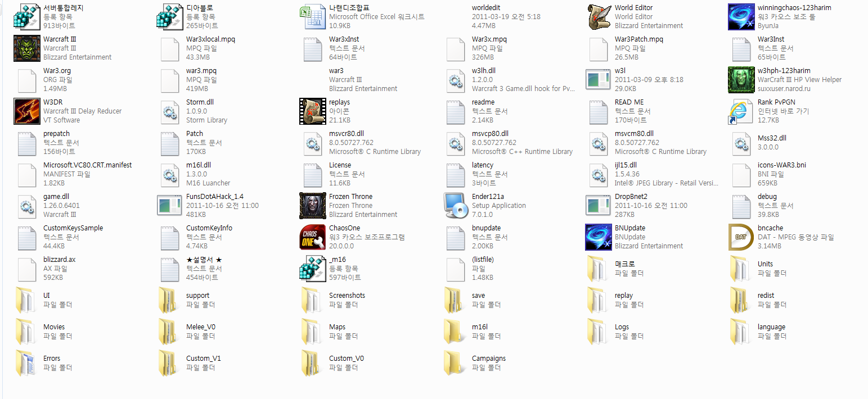Select the 서버통합레지 registry file icon

click(27, 17)
